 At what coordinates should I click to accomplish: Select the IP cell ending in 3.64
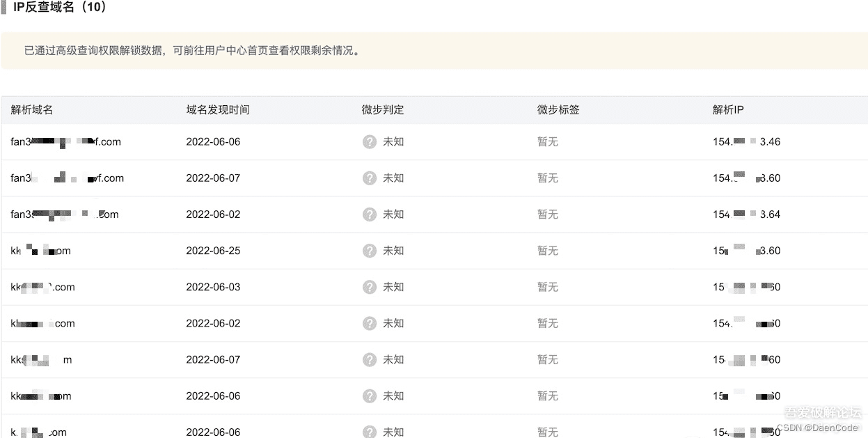746,214
